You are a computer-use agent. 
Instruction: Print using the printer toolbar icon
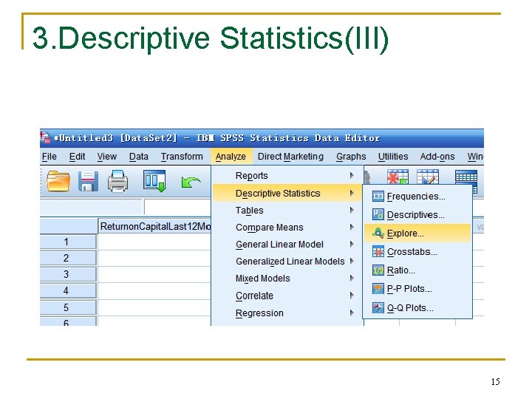[117, 181]
